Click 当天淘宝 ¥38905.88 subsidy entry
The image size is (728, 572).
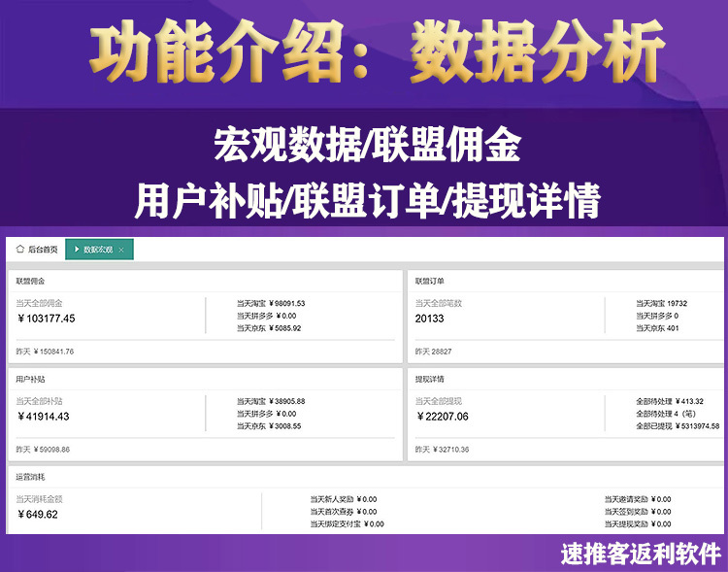coord(271,401)
